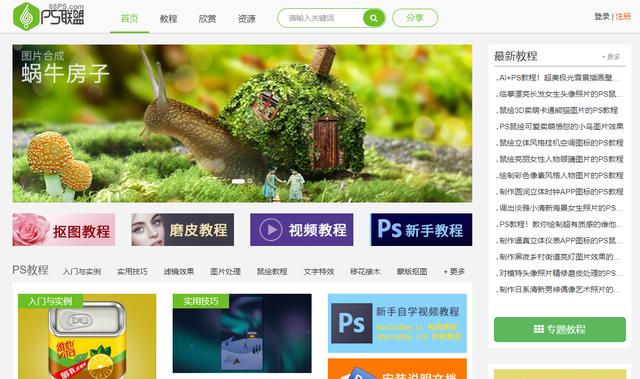Open 'AI+PS教程！超美极光雪景插画' tutorial link
Viewport: 640px width, 379px height.
coord(557,78)
